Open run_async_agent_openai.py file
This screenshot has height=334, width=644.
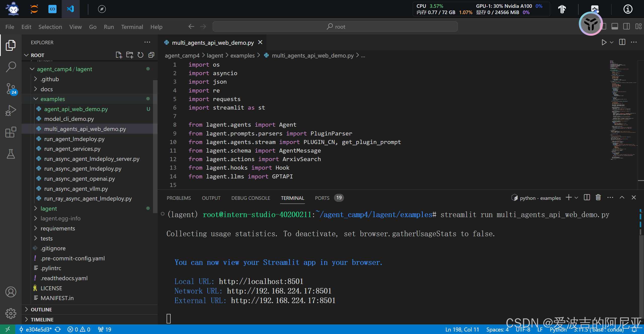[x=80, y=179]
